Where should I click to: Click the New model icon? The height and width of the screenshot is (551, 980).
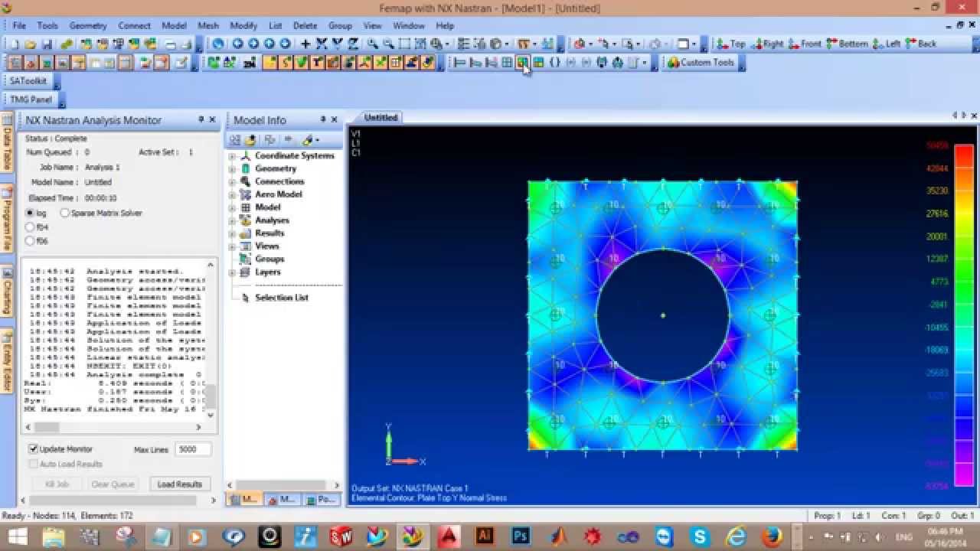pos(15,44)
